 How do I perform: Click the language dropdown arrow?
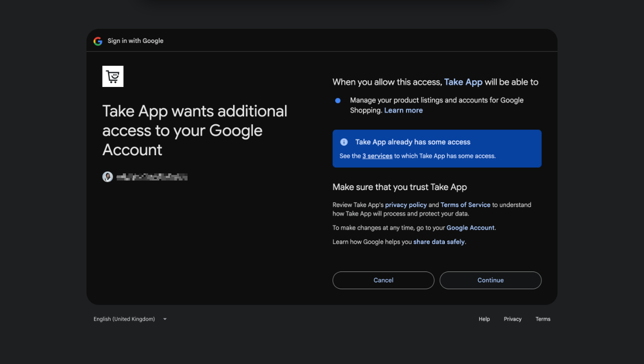(x=165, y=319)
